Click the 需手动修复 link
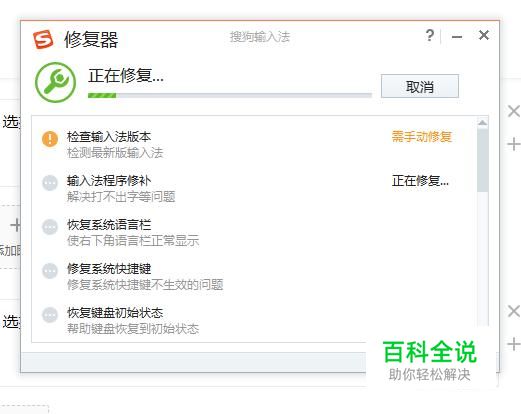Image resolution: width=521 pixels, height=414 pixels. tap(422, 137)
